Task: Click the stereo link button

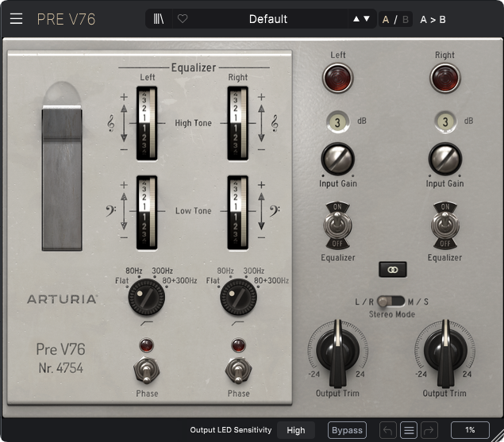Action: (x=392, y=270)
